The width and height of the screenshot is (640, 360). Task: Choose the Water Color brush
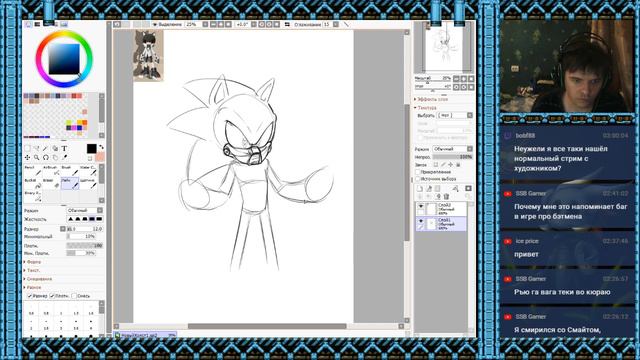(88, 171)
